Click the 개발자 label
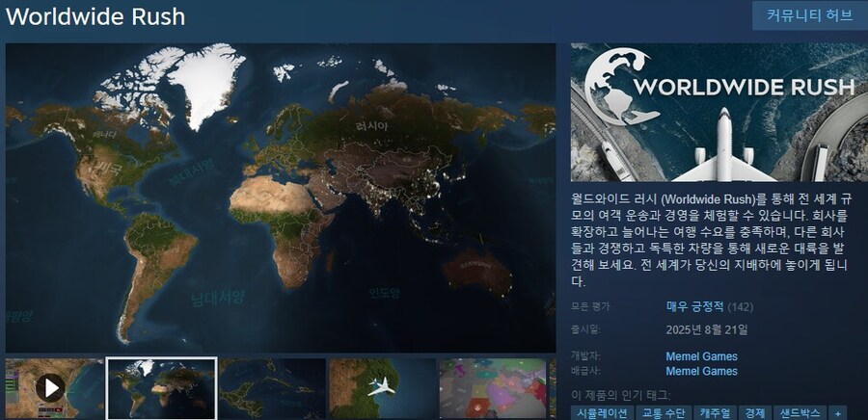The width and height of the screenshot is (868, 420). pyautogui.click(x=585, y=355)
